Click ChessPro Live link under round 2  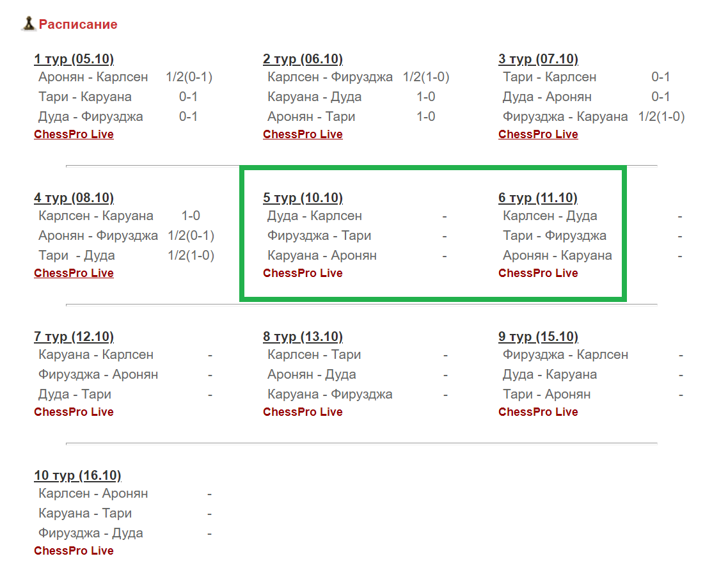pos(303,134)
